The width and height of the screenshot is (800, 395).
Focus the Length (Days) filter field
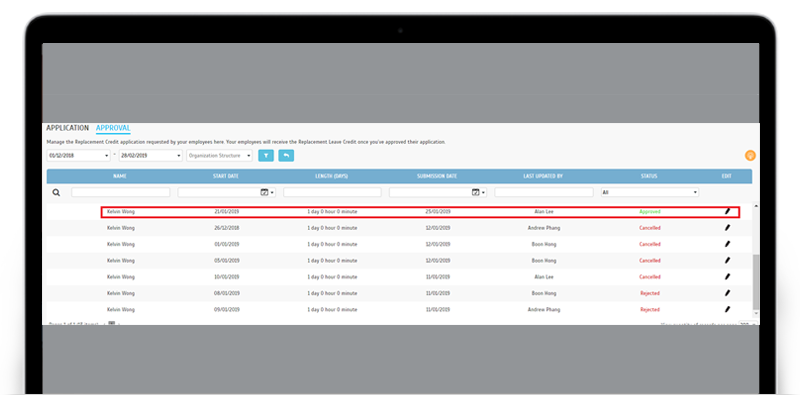332,192
